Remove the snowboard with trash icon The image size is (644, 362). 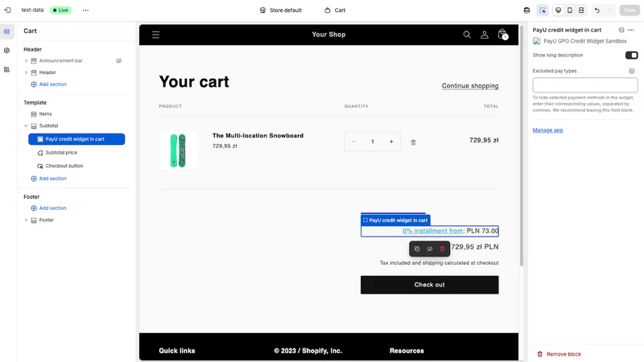click(x=413, y=142)
